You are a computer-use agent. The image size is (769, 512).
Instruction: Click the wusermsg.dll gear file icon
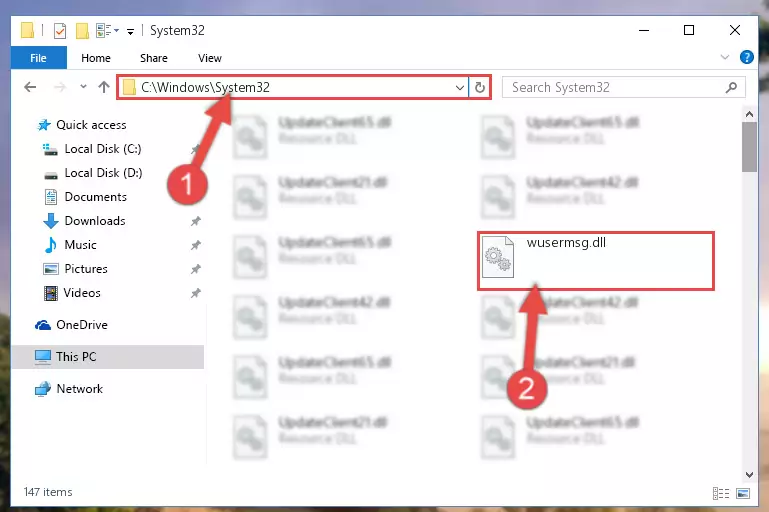(498, 257)
